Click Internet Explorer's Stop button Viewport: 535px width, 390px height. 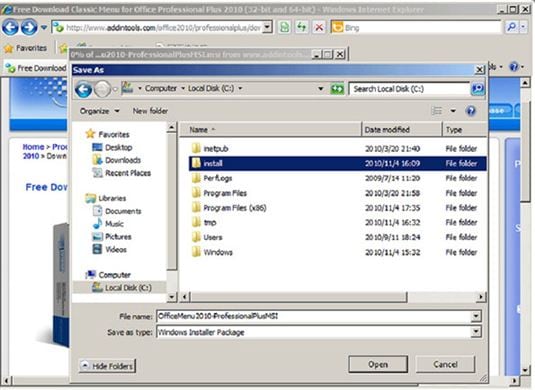pos(319,27)
